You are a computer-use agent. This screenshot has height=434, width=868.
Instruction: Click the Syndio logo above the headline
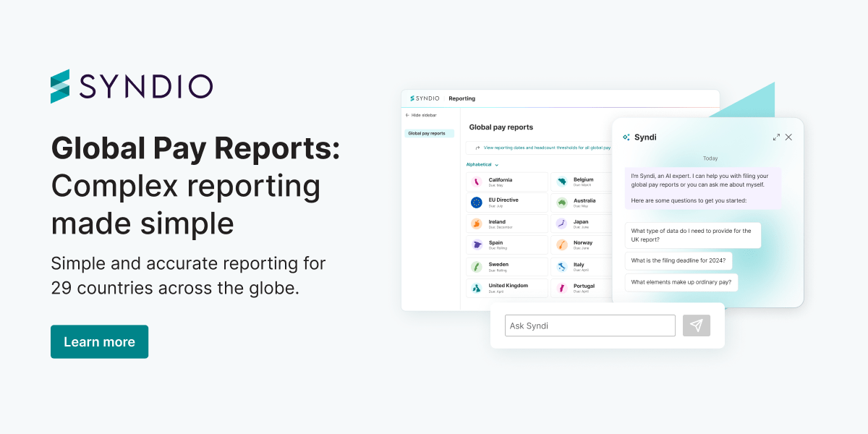tap(130, 86)
